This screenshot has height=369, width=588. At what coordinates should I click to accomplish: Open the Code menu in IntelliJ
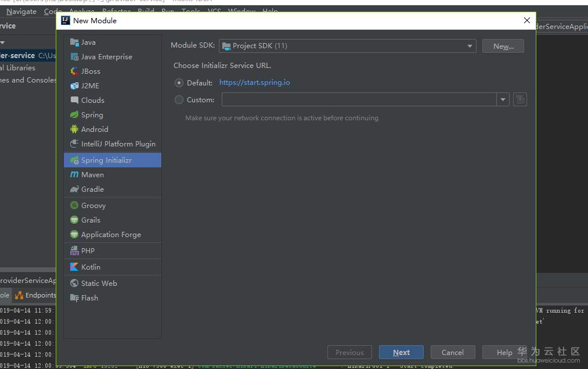[53, 12]
